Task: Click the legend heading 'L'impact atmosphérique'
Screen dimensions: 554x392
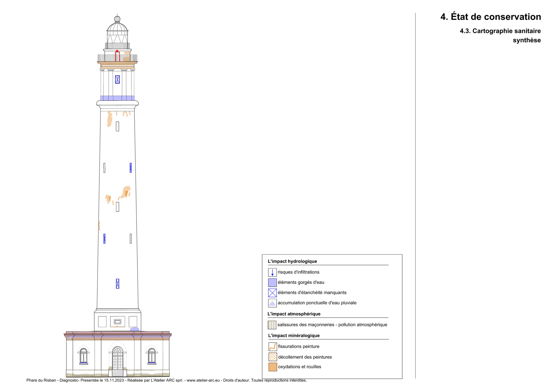Action: click(294, 314)
